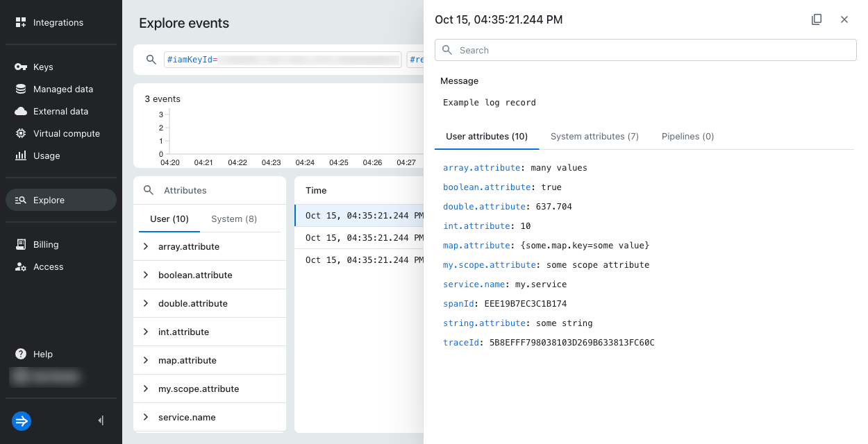The image size is (868, 444).
Task: Click the blue arrow logo icon
Action: [x=22, y=420]
